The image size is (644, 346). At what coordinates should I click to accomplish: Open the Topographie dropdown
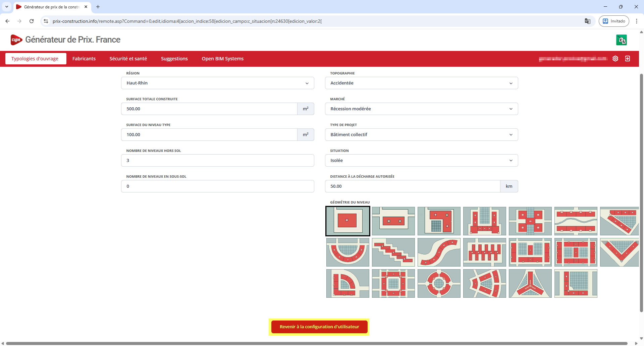tap(421, 83)
